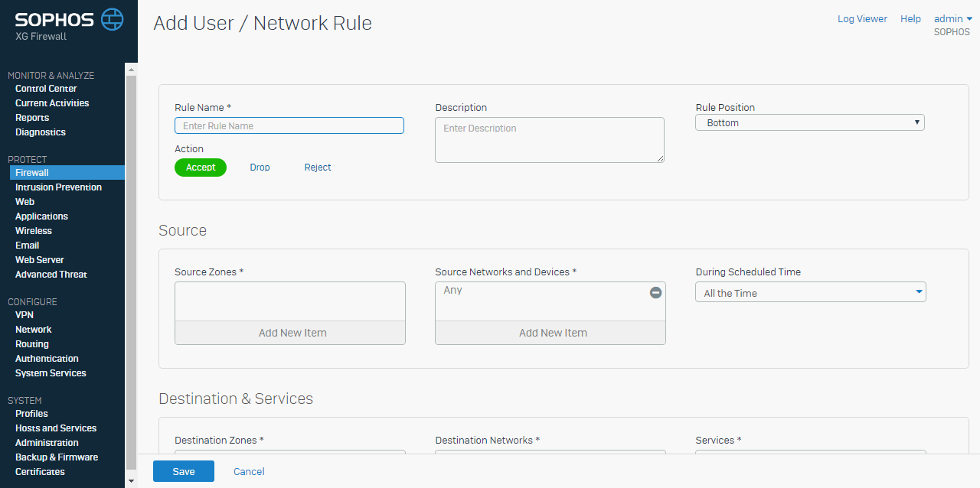Click the 'XG Firewall' product label

41,37
